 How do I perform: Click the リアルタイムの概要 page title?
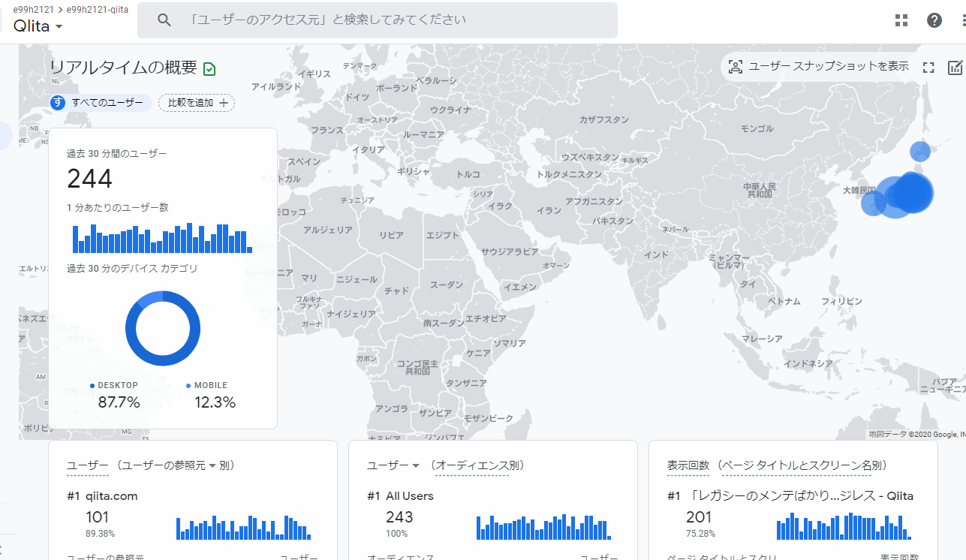(123, 68)
